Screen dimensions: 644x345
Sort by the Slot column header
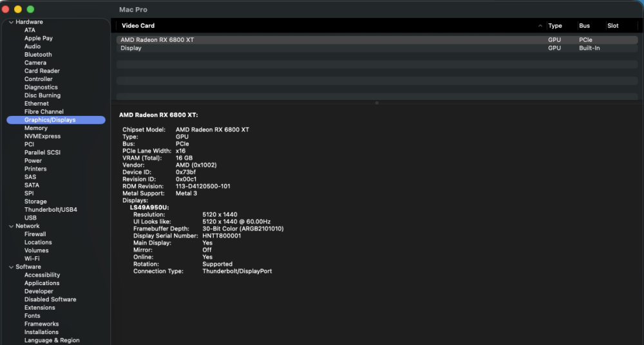tap(613, 26)
